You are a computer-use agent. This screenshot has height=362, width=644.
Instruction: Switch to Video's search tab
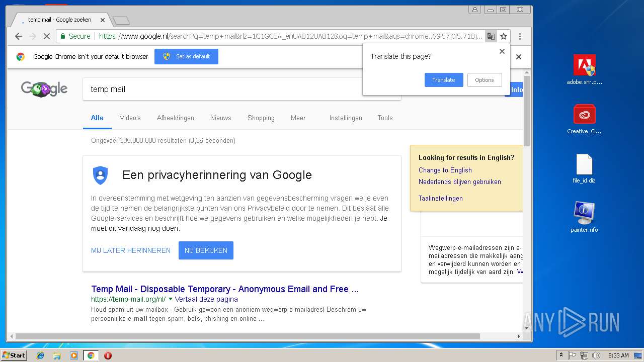(130, 118)
